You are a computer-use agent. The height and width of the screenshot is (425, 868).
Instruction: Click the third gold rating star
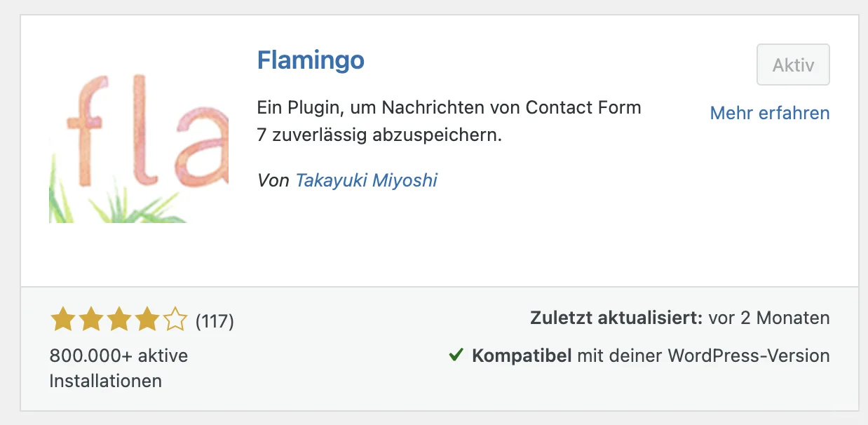[x=118, y=321]
